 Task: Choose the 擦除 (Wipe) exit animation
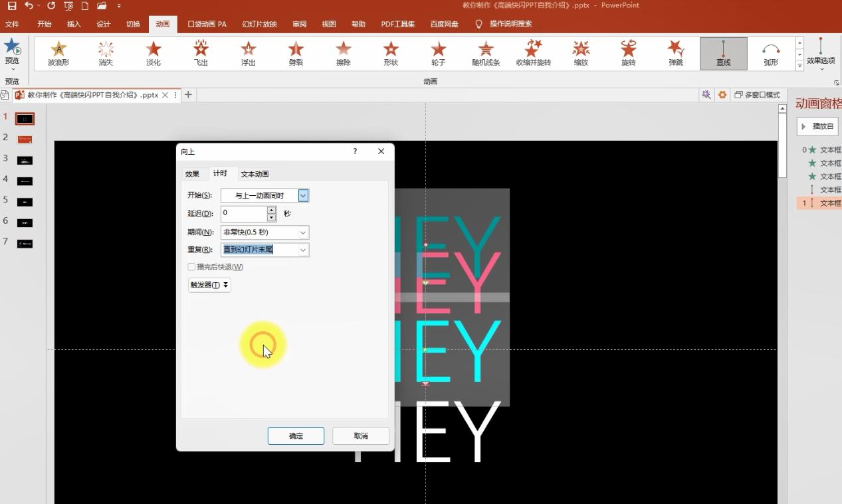click(x=343, y=52)
